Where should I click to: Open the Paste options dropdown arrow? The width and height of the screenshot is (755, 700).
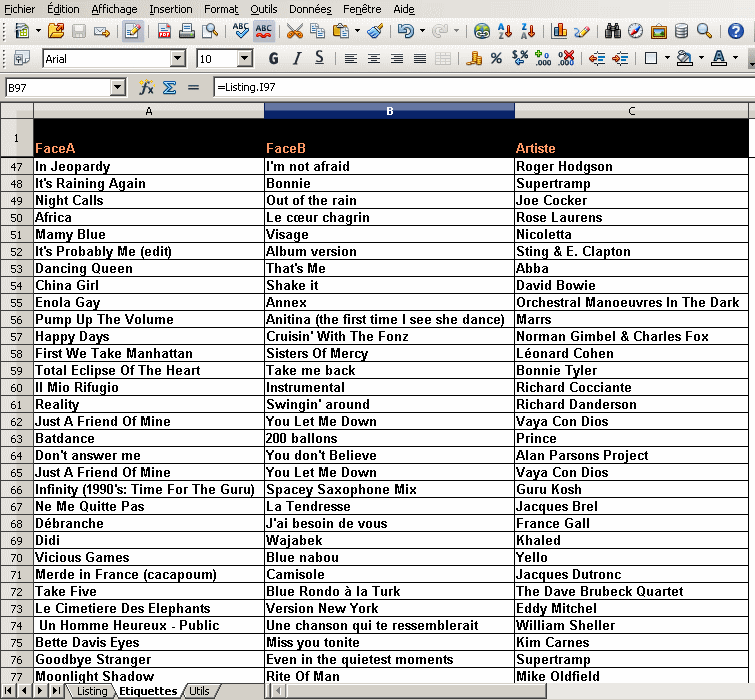pyautogui.click(x=357, y=31)
